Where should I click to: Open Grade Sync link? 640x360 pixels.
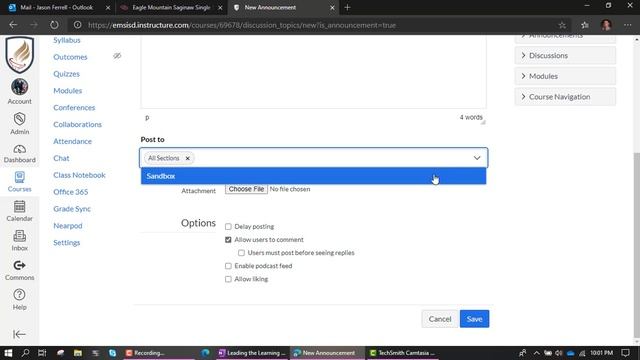click(72, 209)
